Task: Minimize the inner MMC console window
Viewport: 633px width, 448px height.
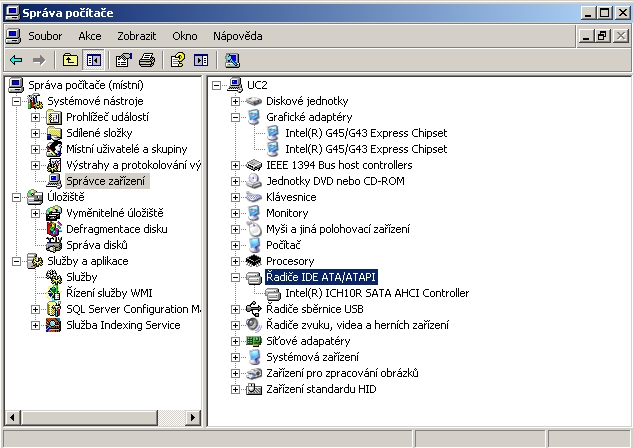Action: [587, 36]
